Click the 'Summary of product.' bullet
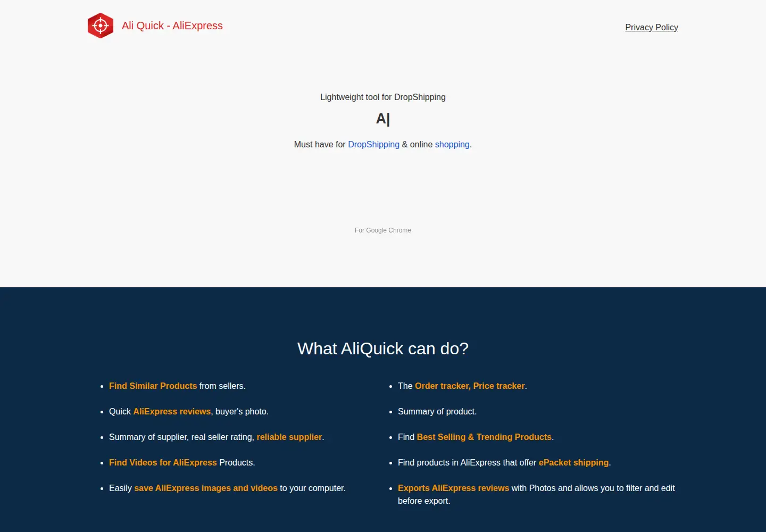 click(x=437, y=411)
